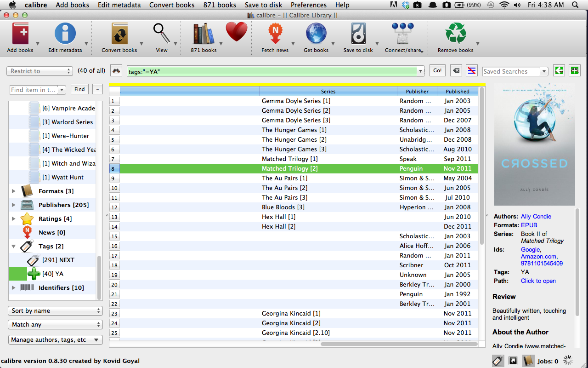Open the Match any dropdown
The image size is (588, 368).
click(x=55, y=324)
